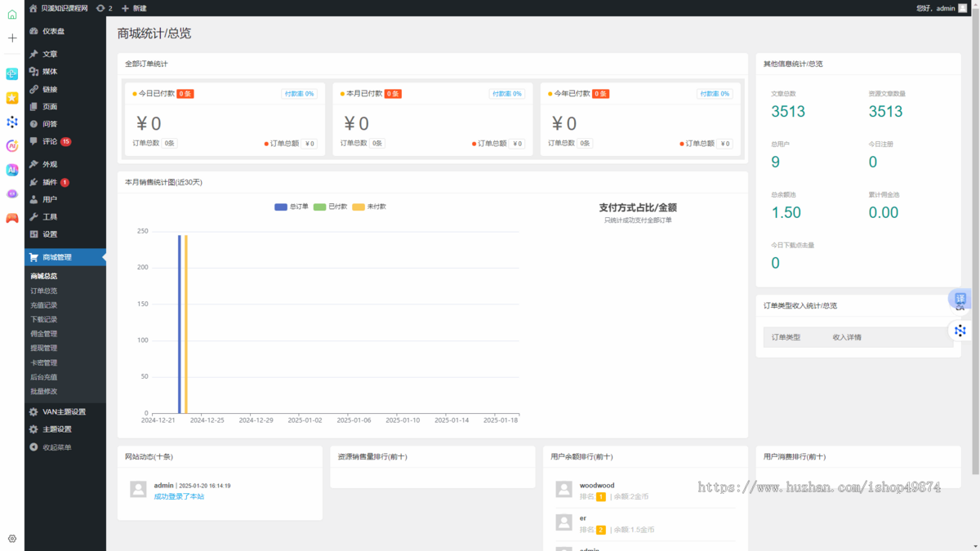Click the admin greeting in top bar
Viewport: 980px width, 551px height.
[936, 8]
